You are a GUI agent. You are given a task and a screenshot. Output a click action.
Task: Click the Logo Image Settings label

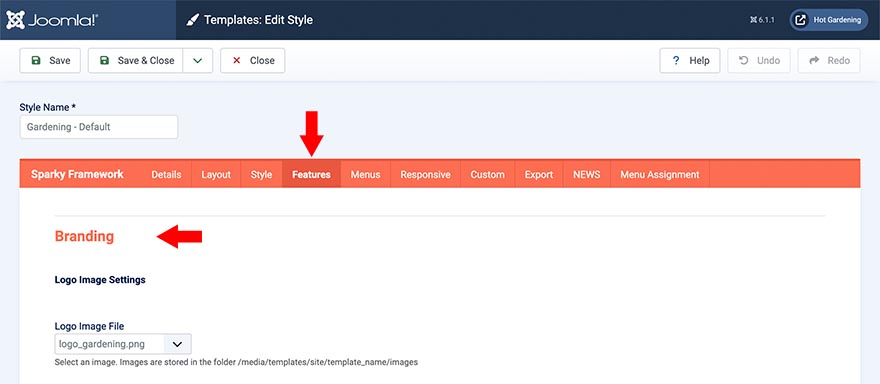100,280
